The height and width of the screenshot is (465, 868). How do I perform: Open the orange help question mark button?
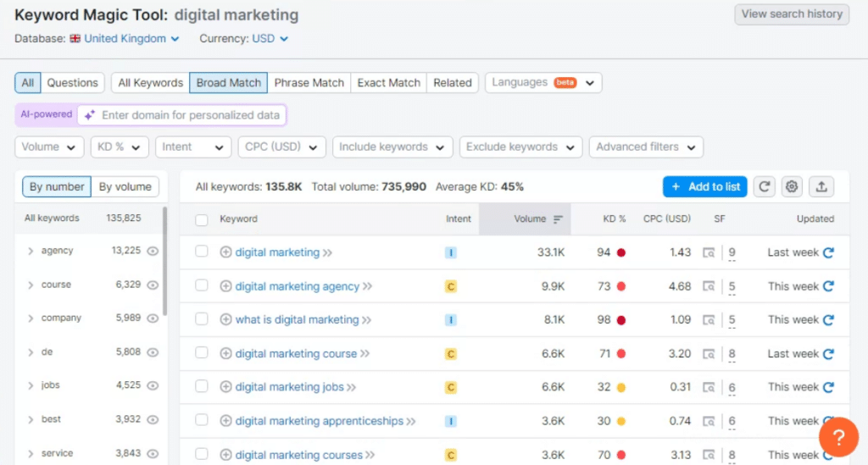[x=839, y=439]
